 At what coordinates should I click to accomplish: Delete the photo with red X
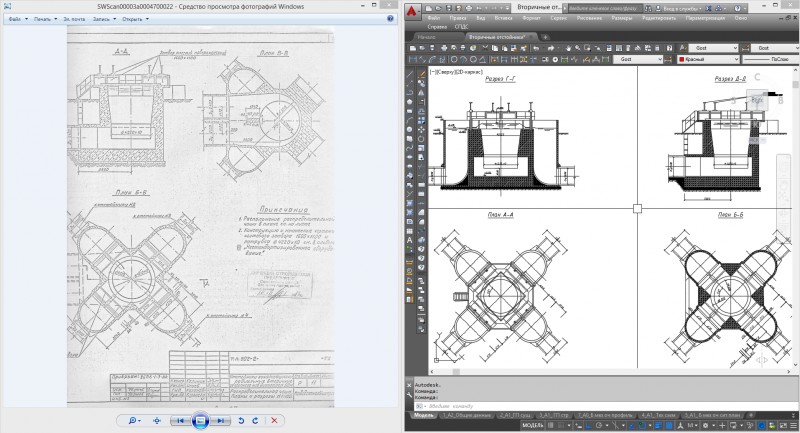coord(274,420)
